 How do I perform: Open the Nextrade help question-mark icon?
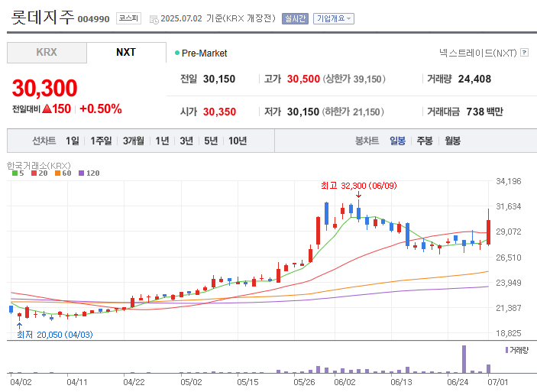click(524, 53)
